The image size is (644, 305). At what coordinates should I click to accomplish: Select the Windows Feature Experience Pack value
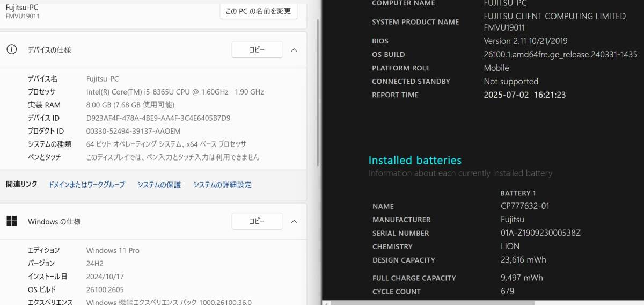[169, 302]
